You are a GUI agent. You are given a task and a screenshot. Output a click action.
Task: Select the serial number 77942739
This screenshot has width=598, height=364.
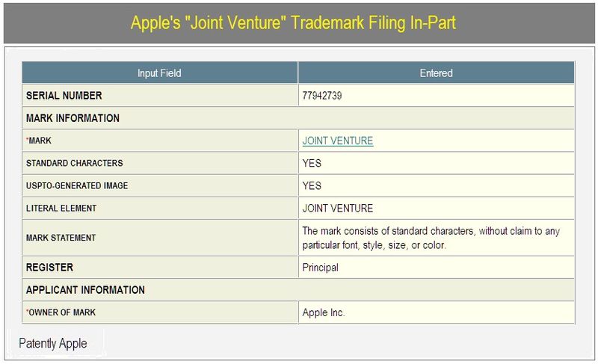322,96
